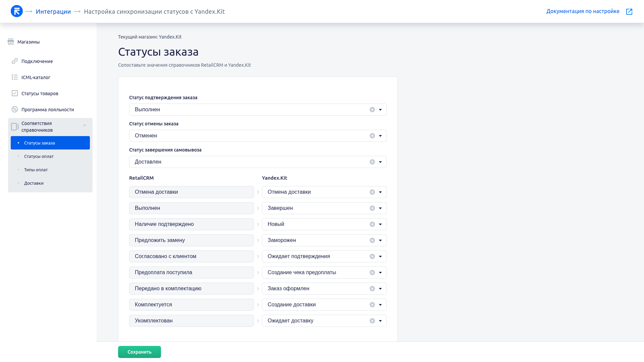
Task: Click the breadcrumb title Настройка синхронизации статусов
Action: point(154,12)
